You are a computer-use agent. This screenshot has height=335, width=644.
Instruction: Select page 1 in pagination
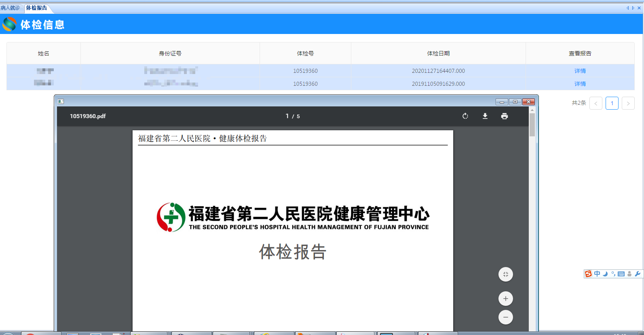[612, 103]
